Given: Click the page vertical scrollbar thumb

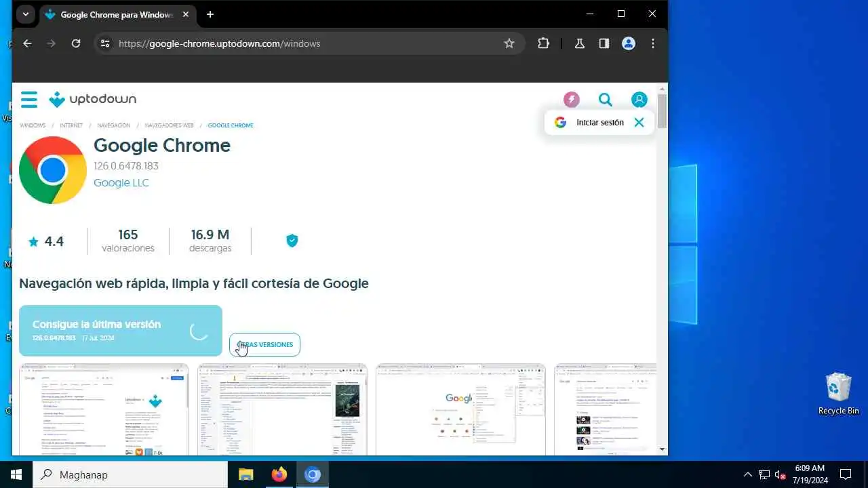Looking at the screenshot, I should coord(662,111).
